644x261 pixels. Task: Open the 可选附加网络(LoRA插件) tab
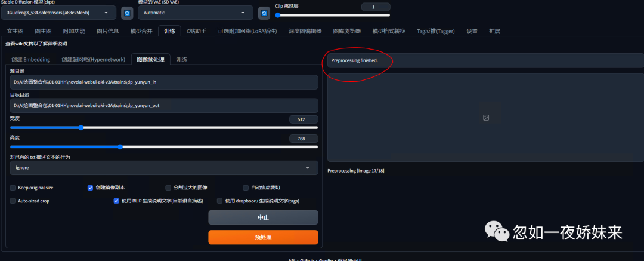pos(247,31)
